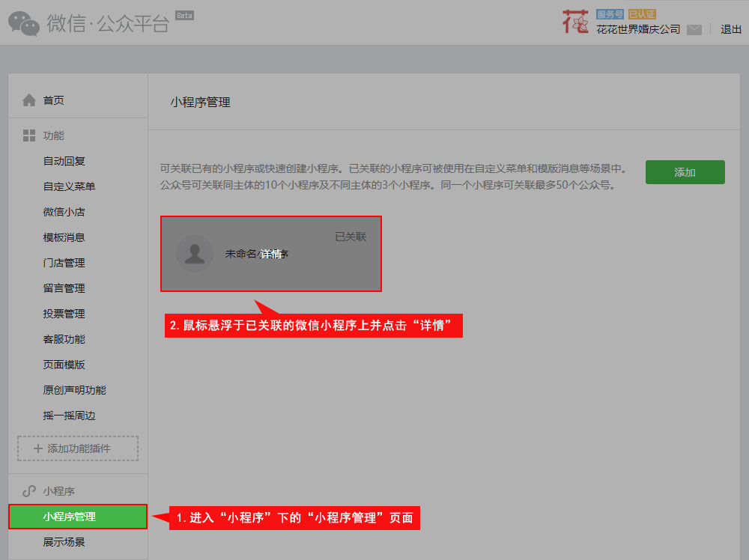Viewport: 749px width, 560px height.
Task: Click the green 添加 button
Action: [x=685, y=172]
